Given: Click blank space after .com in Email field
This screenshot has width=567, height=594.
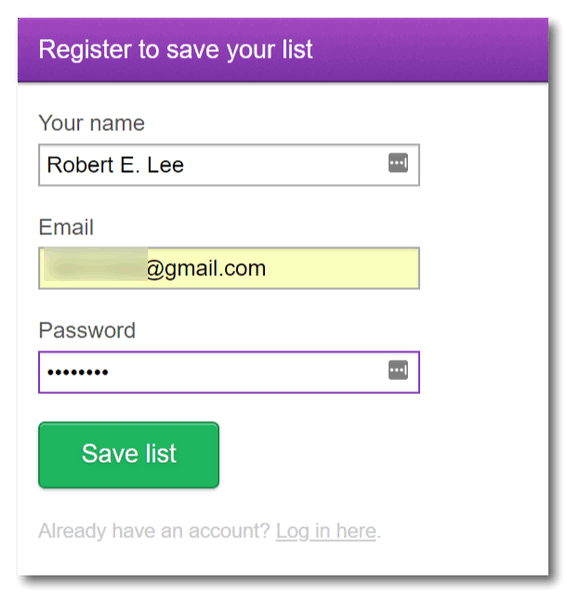Looking at the screenshot, I should click(341, 268).
